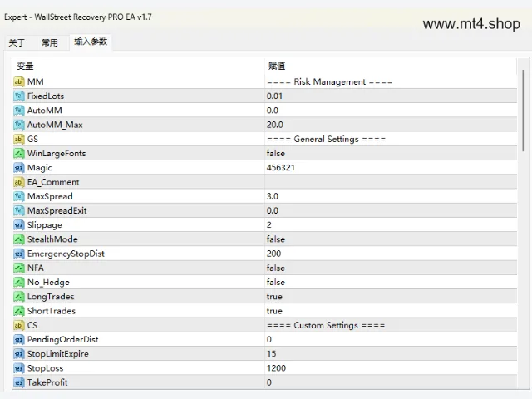The image size is (532, 399).
Task: Click the boolean icon next to NFA
Action: click(19, 268)
